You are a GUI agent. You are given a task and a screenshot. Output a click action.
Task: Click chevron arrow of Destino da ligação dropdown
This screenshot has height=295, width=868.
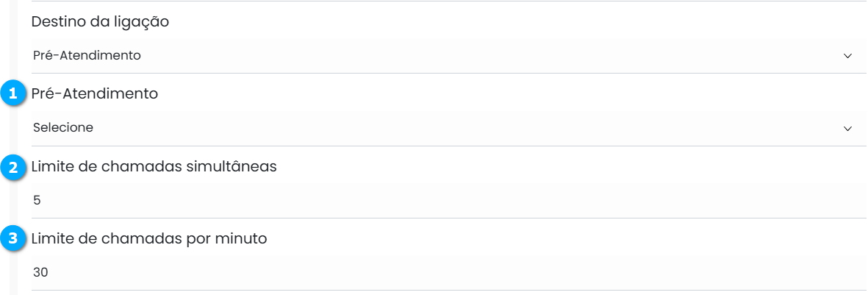tap(847, 56)
